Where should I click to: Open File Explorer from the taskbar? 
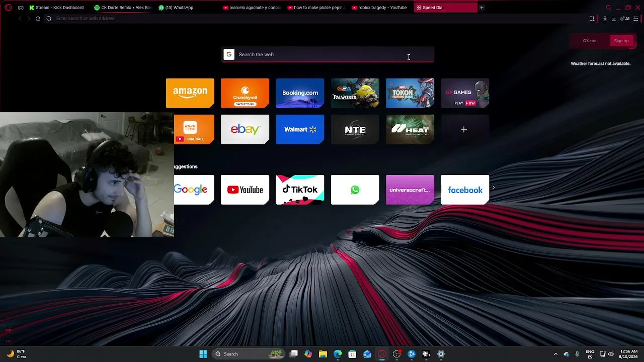(x=323, y=354)
